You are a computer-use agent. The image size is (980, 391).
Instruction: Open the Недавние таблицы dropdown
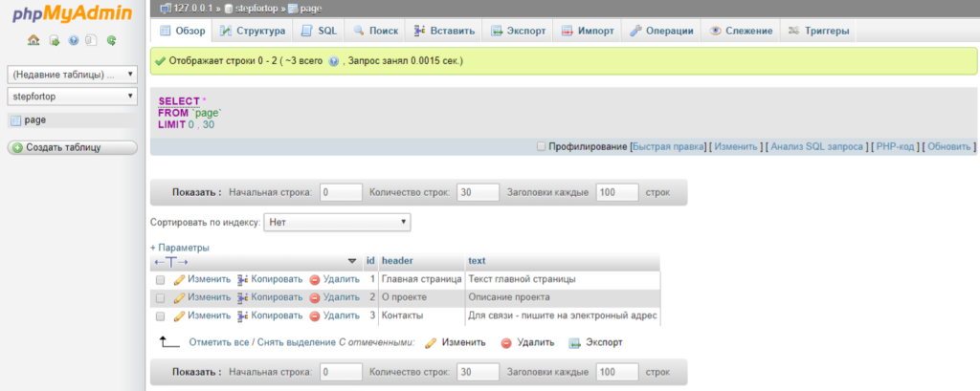pos(72,75)
